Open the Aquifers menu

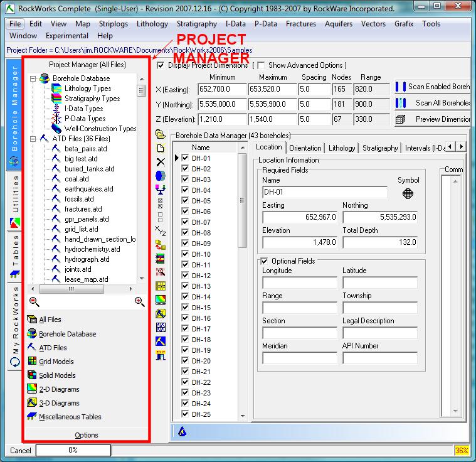[x=339, y=24]
